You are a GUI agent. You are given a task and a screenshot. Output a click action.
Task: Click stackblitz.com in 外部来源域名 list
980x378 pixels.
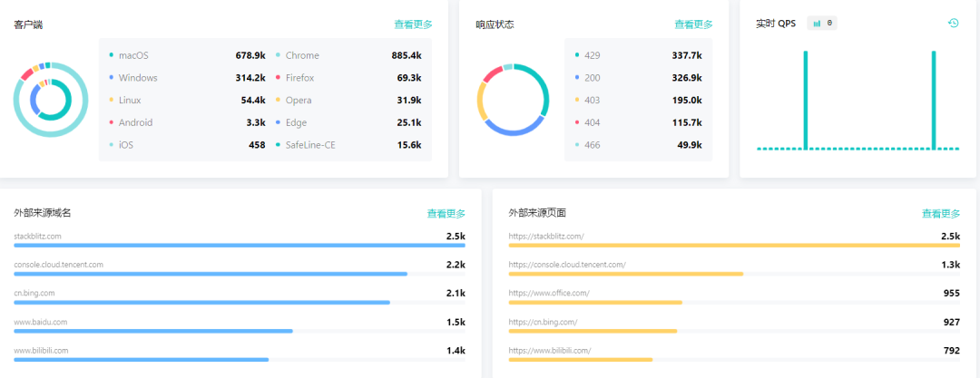tap(37, 237)
